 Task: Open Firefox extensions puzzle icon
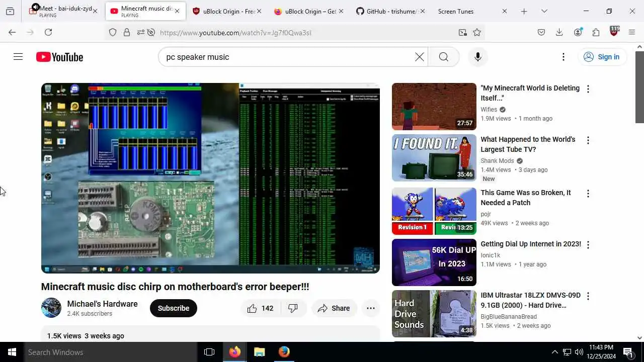coord(596,32)
